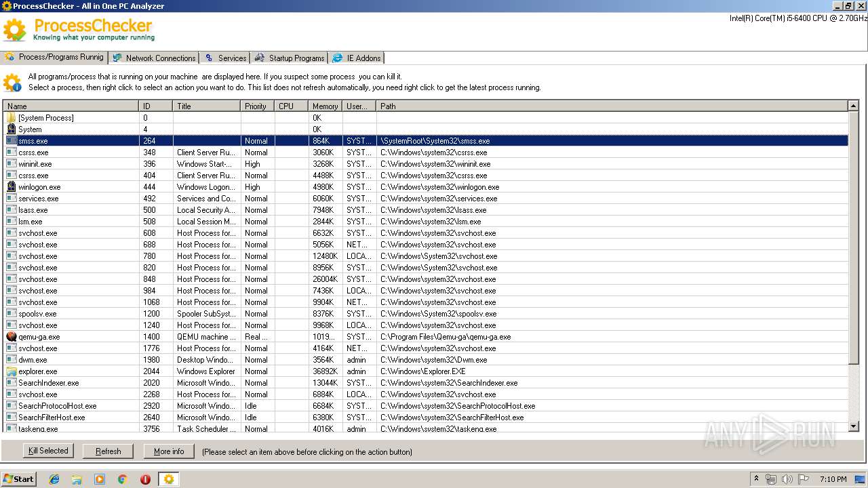Click the Real priority cell of qemu-ga
The height and width of the screenshot is (488, 868).
(x=256, y=336)
